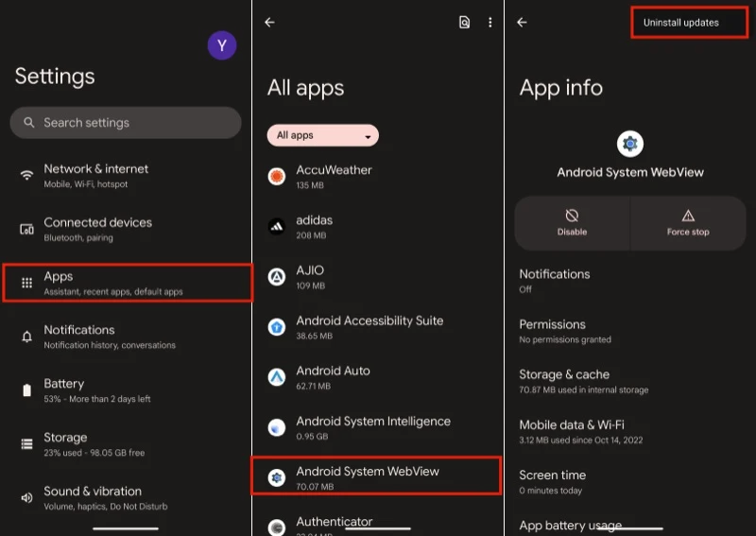Click the search-in-list icon on All apps
This screenshot has height=536, width=756.
tap(464, 22)
